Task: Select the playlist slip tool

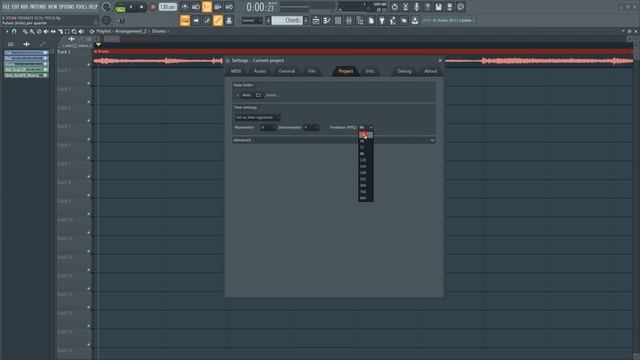Action: pos(53,31)
